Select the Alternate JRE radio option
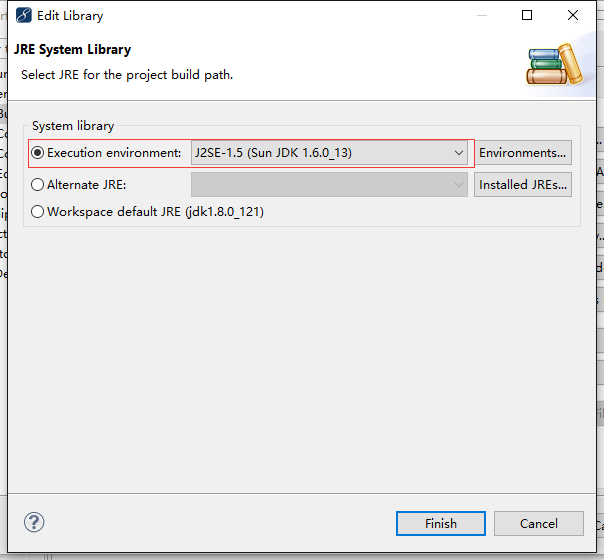The height and width of the screenshot is (560, 604). click(37, 185)
